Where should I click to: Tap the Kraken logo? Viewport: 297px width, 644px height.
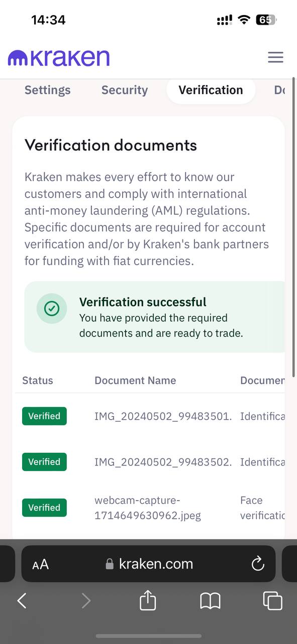[x=58, y=58]
